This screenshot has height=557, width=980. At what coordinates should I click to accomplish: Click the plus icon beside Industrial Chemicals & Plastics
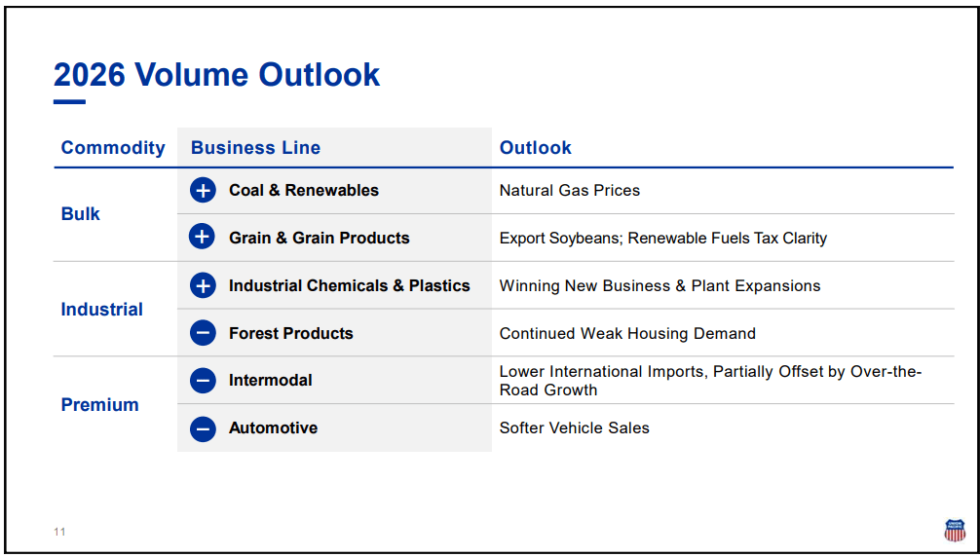click(x=203, y=285)
